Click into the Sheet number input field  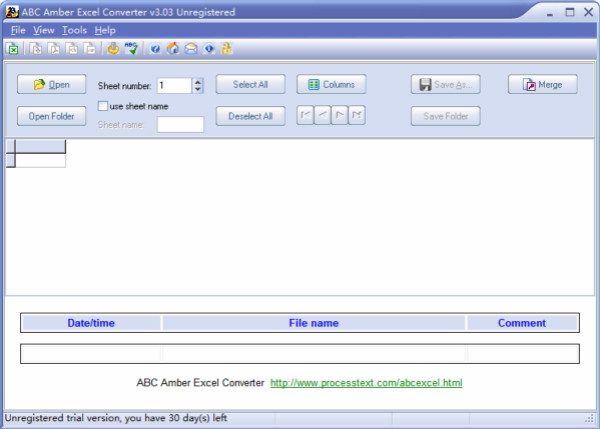[172, 86]
